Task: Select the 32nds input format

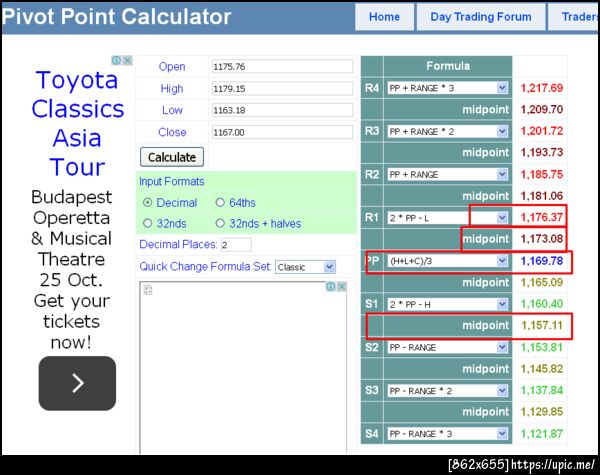Action: tap(147, 223)
